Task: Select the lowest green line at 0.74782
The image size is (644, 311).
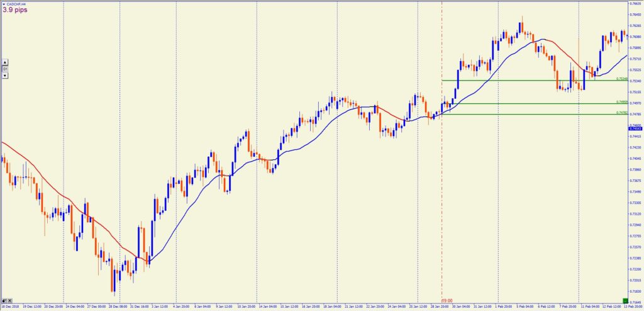Action: point(528,114)
